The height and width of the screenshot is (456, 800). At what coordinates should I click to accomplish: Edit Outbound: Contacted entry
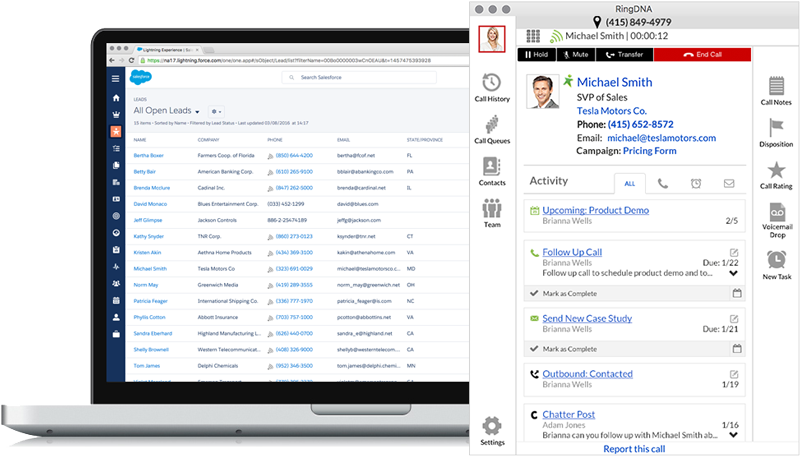point(734,374)
